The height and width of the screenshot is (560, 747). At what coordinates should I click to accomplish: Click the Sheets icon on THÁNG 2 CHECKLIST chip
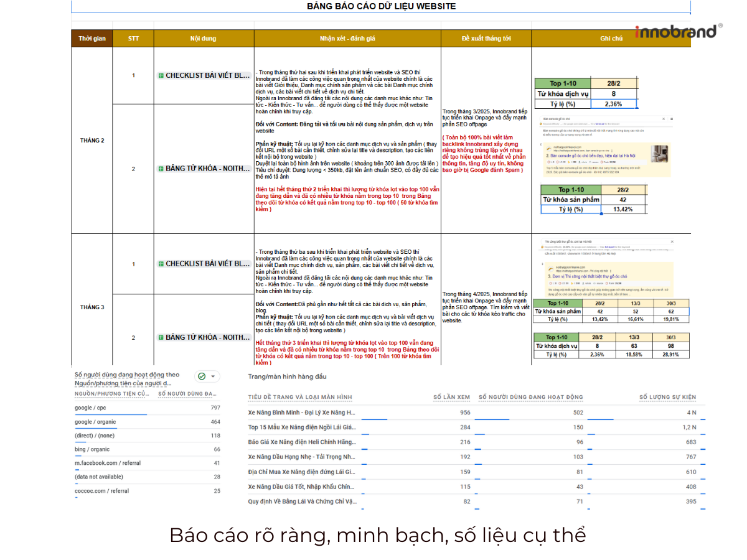coord(161,76)
